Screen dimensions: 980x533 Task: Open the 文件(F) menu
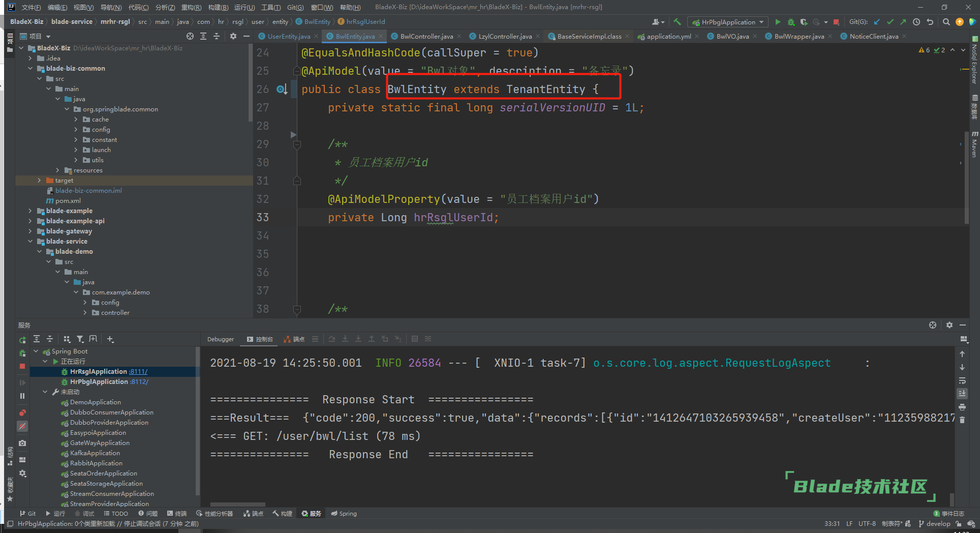[31, 7]
